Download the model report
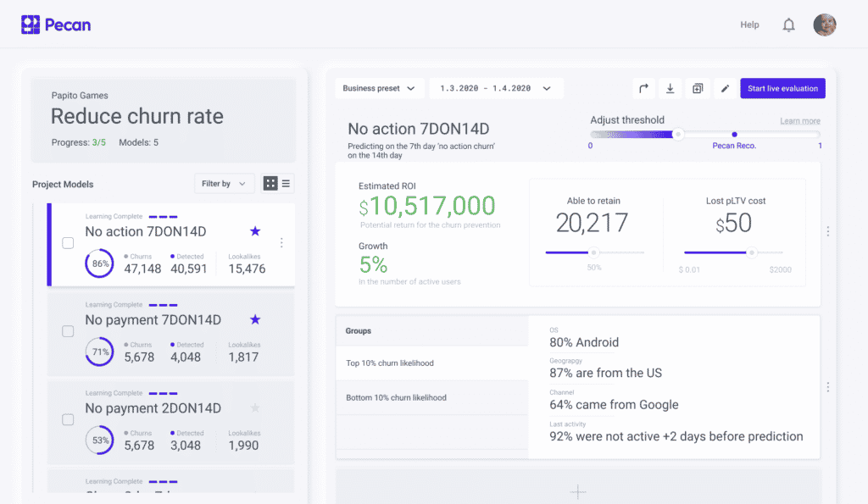Image resolution: width=868 pixels, height=504 pixels. coord(670,89)
